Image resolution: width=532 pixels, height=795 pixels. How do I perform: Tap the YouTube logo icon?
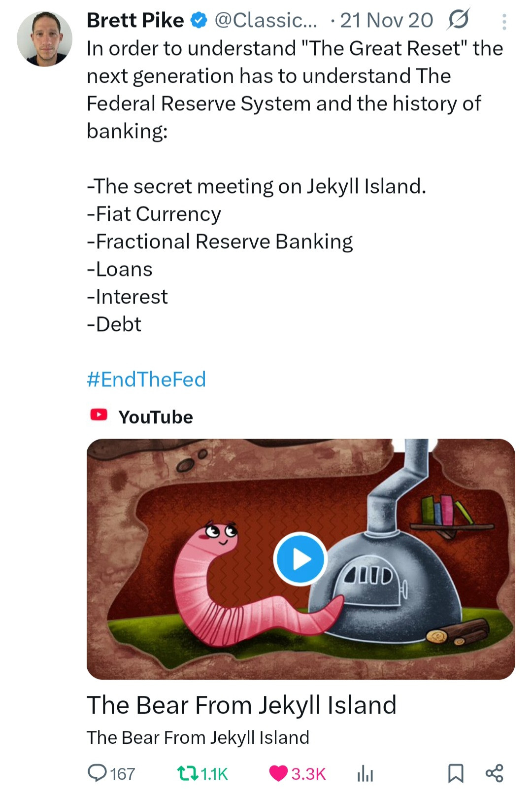[99, 415]
